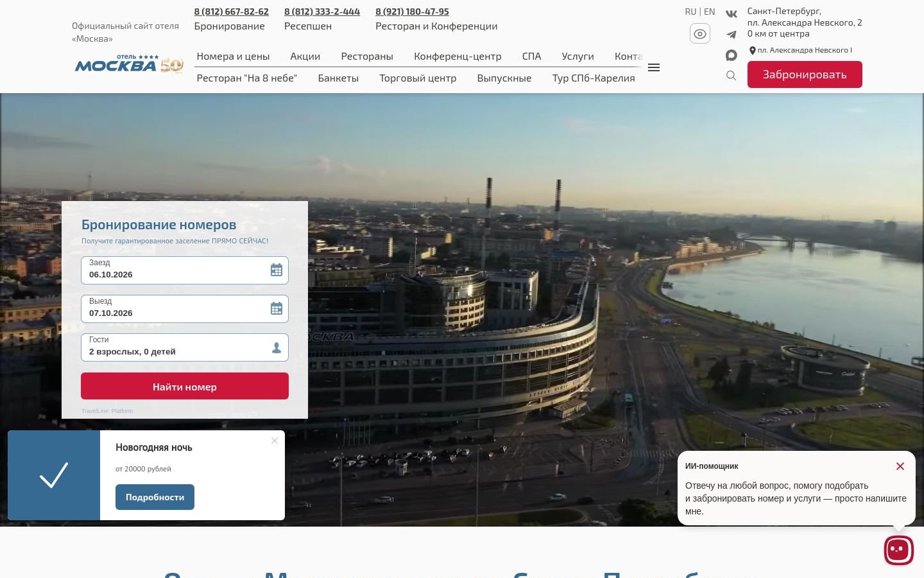Open Услуги menu item
Screen dimensions: 924x578
point(577,56)
